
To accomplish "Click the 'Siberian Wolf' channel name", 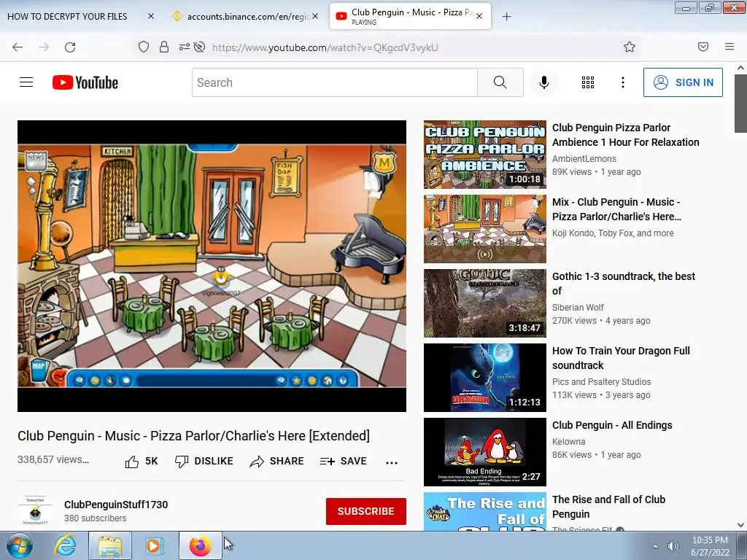I will point(578,308).
